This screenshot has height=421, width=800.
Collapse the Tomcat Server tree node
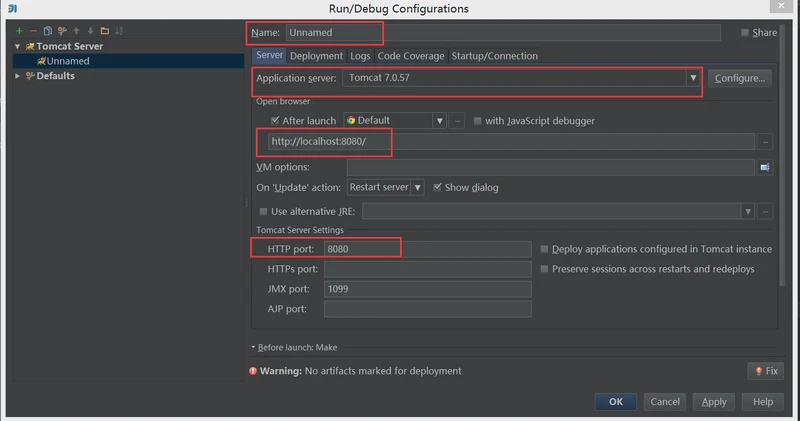pos(17,46)
